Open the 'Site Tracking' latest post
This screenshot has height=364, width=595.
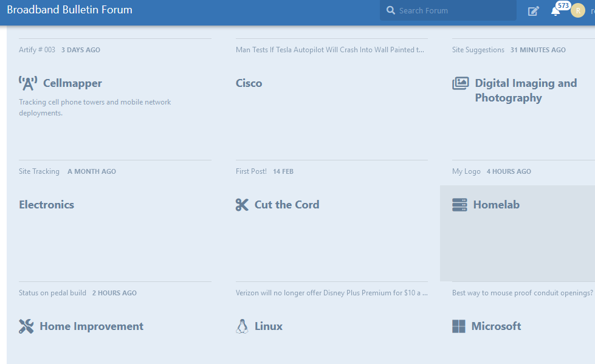(39, 171)
